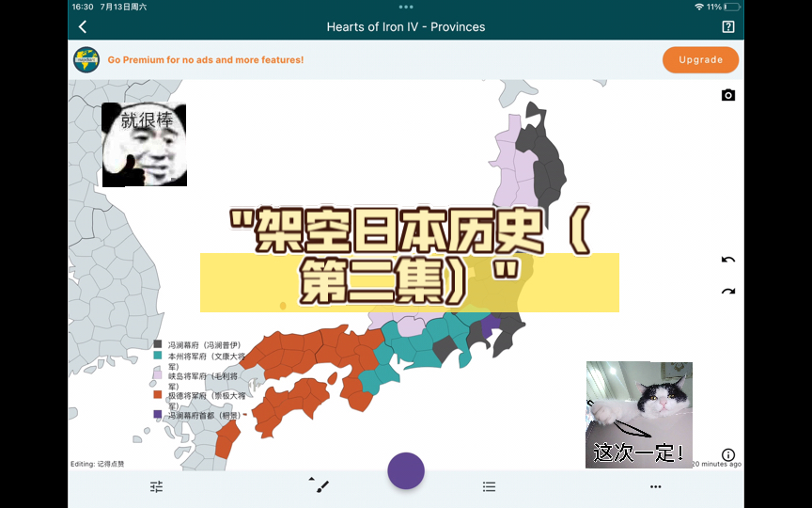812x508 pixels.
Task: Tap the 7月13日周六 date in status bar
Action: (123, 7)
